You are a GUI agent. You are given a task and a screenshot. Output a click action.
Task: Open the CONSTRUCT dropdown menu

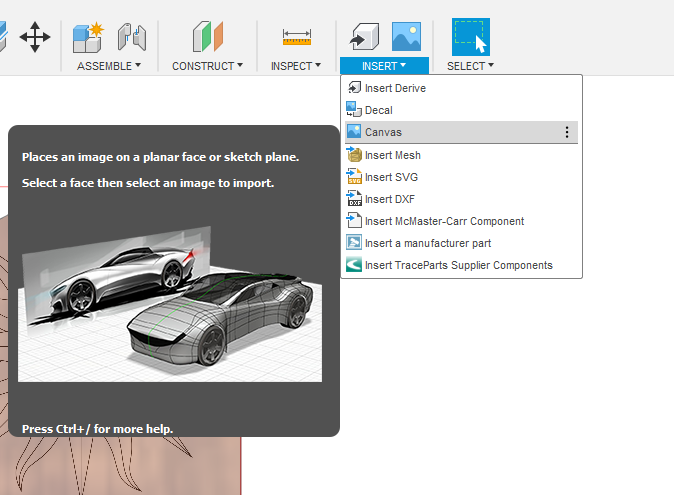(x=208, y=66)
